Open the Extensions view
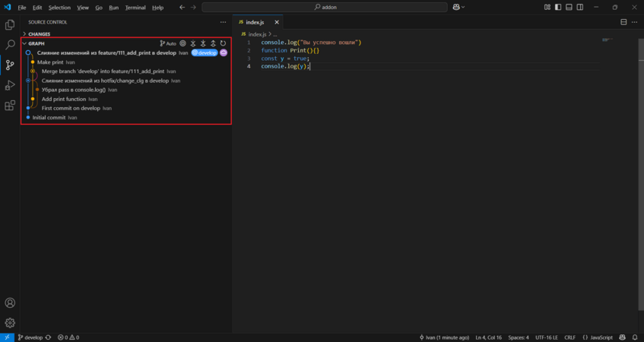Screen dimensions: 644x342 (10, 106)
